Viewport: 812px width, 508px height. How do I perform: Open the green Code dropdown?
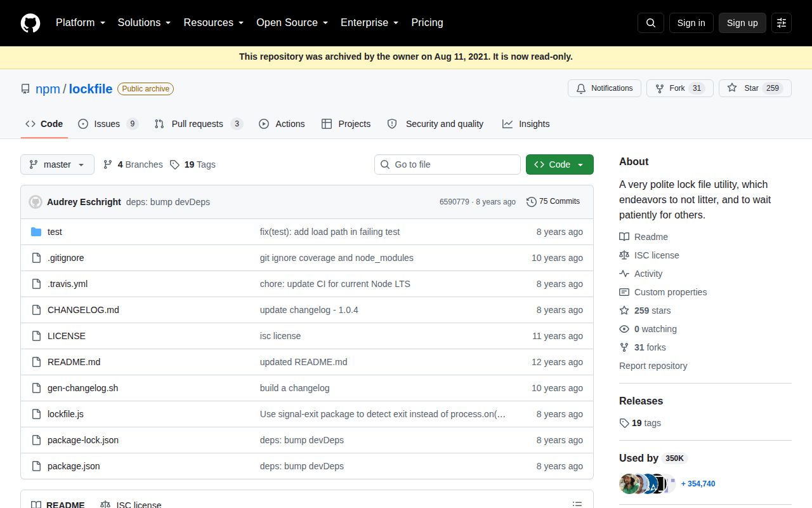point(560,164)
